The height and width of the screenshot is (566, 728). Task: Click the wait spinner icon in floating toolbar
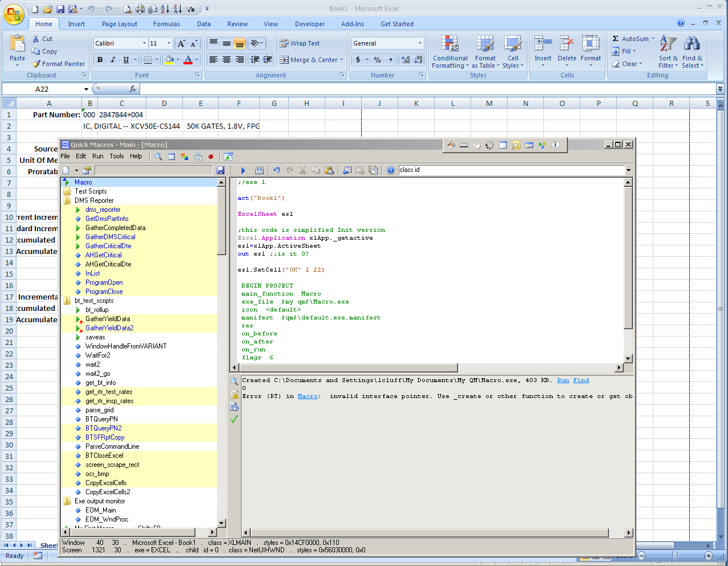point(490,145)
